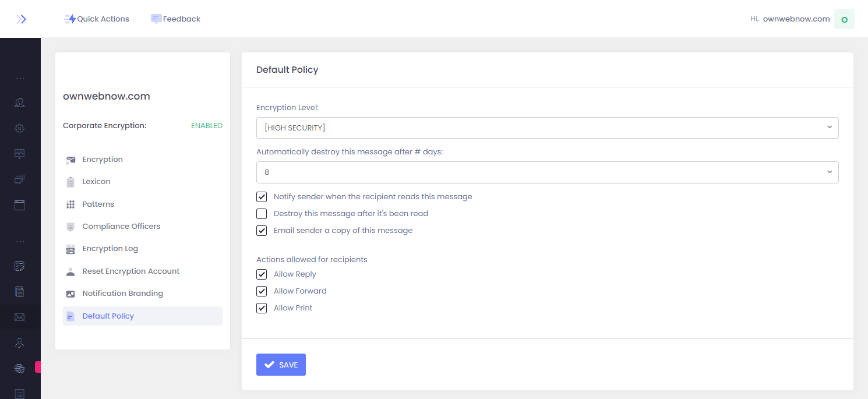Go to Encryption Log section
868x399 pixels.
(x=110, y=249)
